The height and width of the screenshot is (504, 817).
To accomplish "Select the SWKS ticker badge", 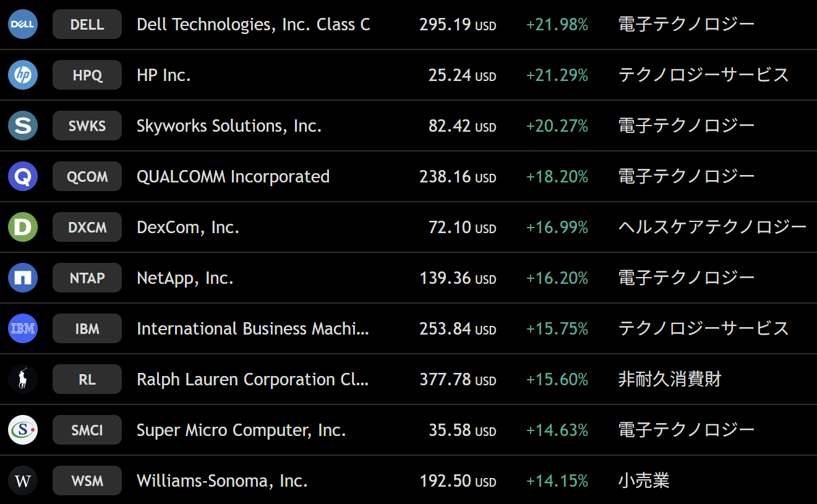I will pos(87,126).
